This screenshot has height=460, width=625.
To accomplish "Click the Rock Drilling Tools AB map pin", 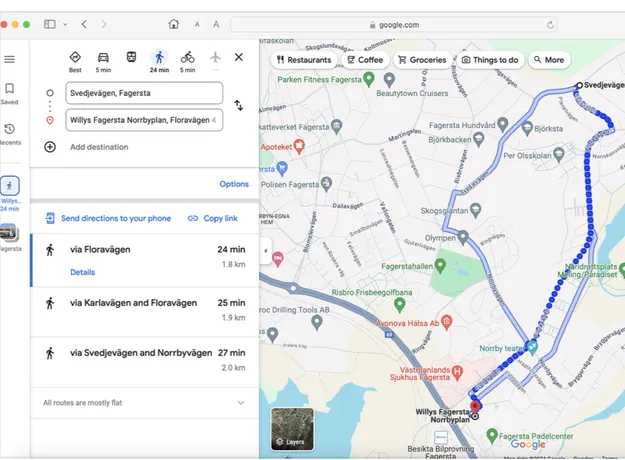I will point(317,322).
